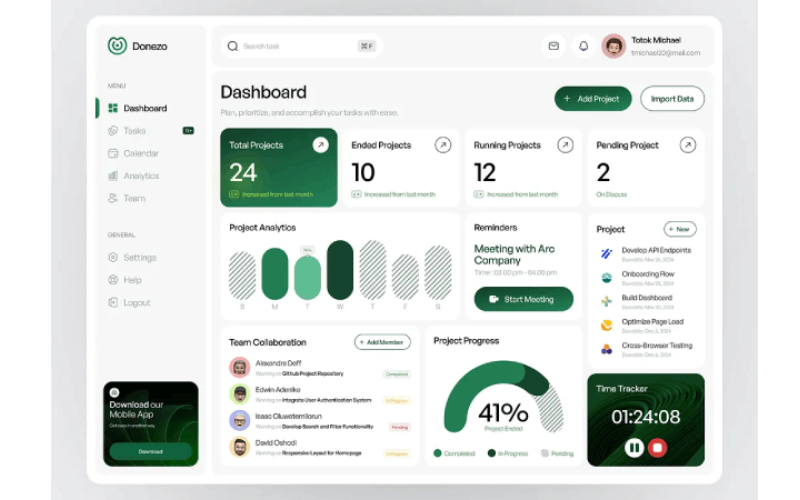
Task: Click the Pending striped legend dot
Action: click(x=545, y=453)
